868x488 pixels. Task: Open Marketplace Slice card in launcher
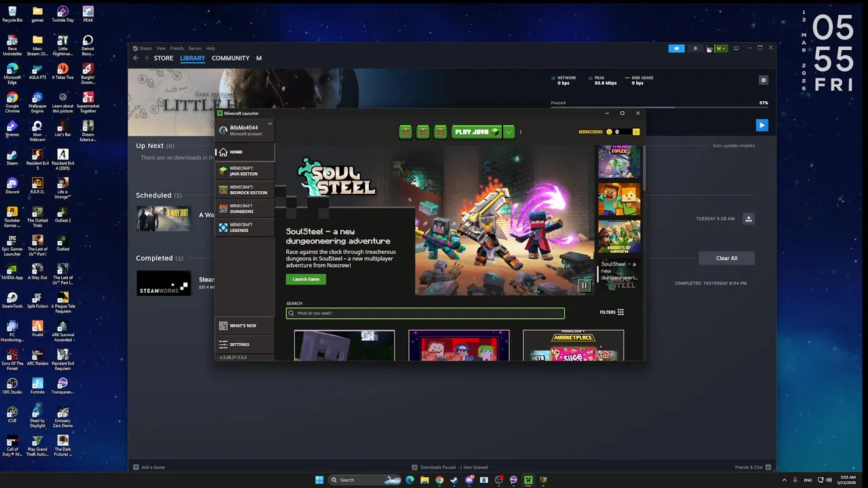pos(573,346)
